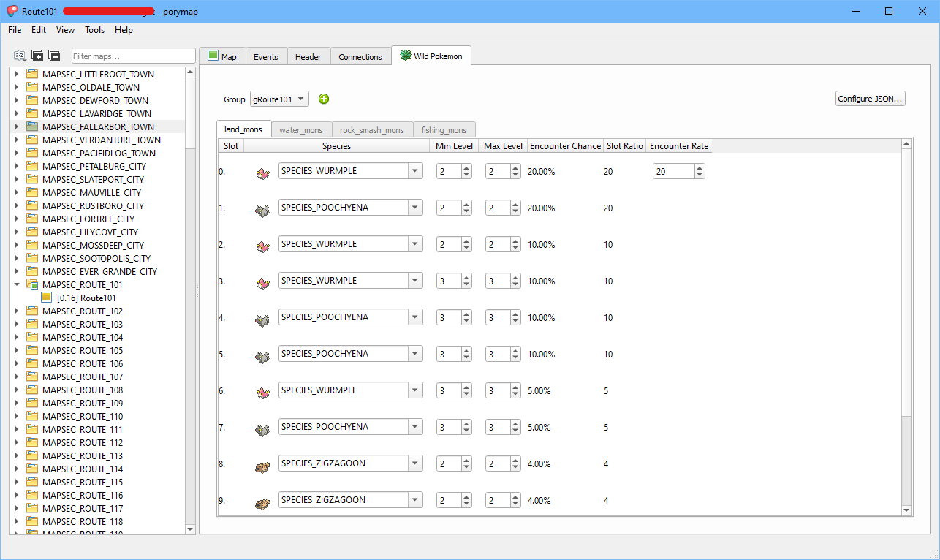Click the A-Z sort maps icon
940x560 pixels.
pos(20,56)
